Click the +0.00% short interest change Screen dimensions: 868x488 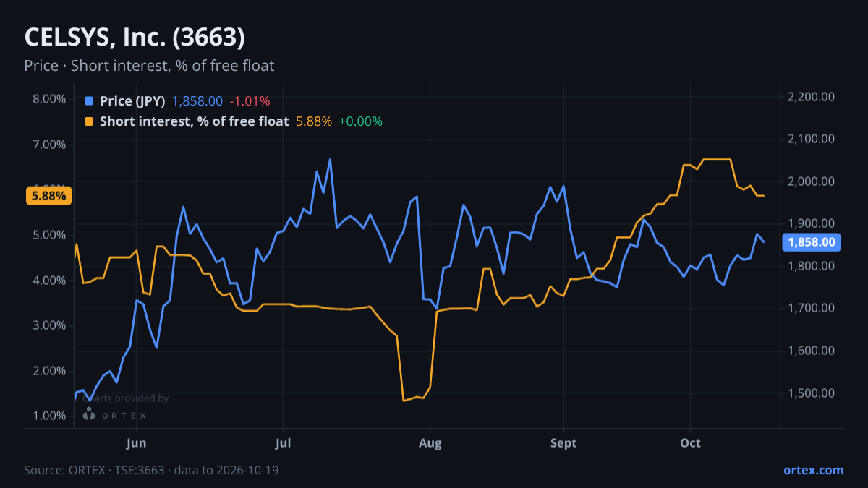[x=360, y=121]
